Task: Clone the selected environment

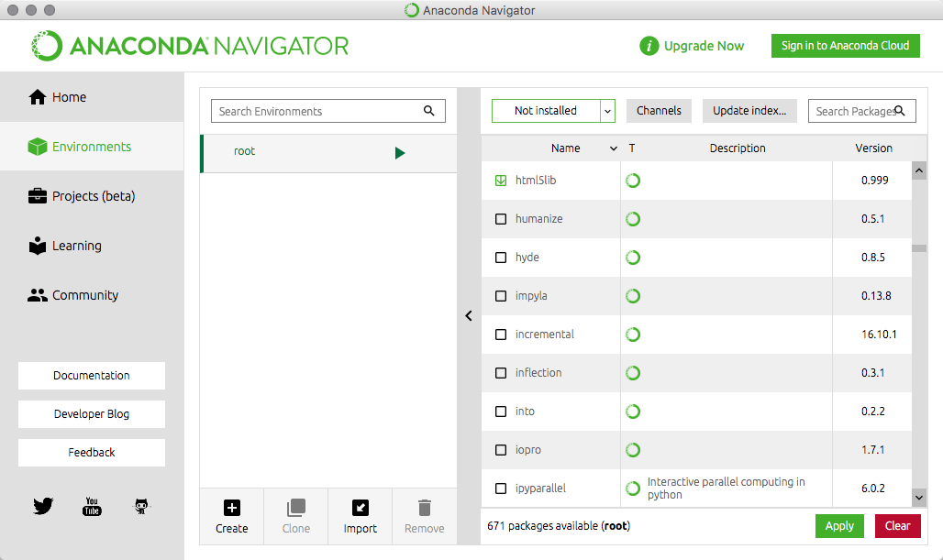Action: [296, 517]
